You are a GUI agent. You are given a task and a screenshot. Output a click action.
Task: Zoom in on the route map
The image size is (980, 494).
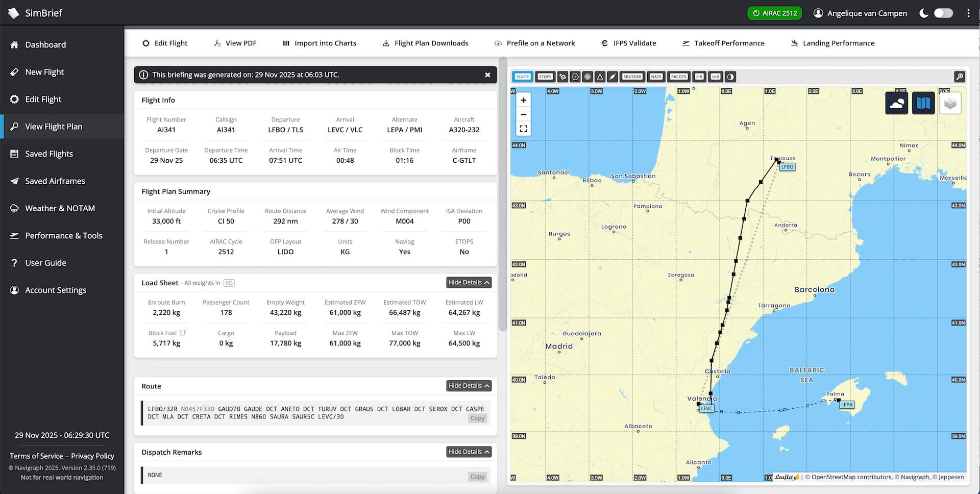pos(523,101)
